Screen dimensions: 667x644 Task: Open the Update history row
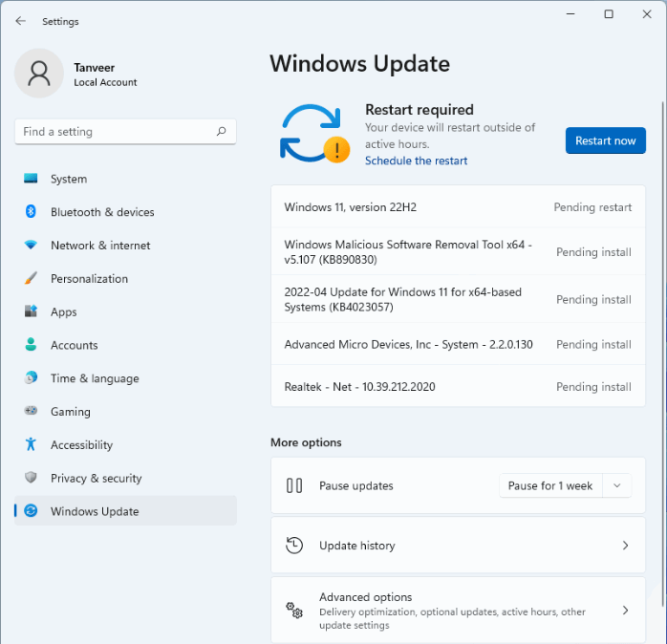pos(458,546)
